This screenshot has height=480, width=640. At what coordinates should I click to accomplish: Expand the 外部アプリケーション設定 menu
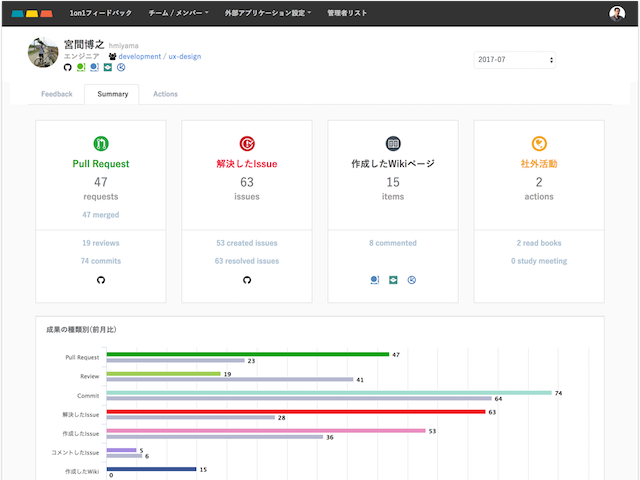click(x=268, y=13)
